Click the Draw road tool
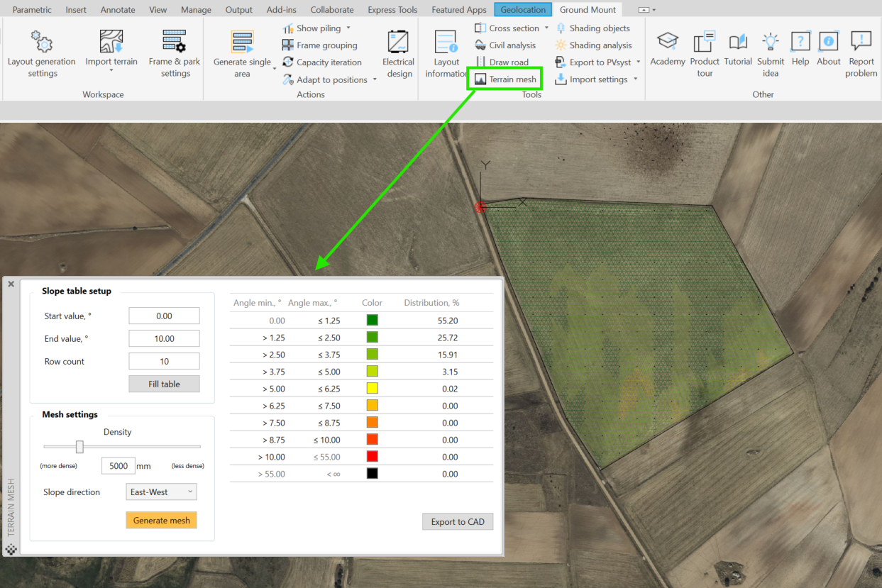Screen dimensions: 882x588 [502, 62]
